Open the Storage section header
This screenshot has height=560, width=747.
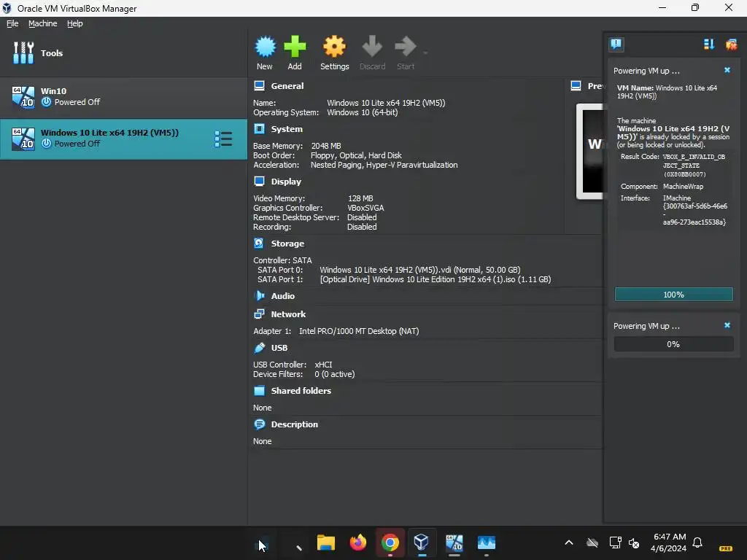[287, 244]
